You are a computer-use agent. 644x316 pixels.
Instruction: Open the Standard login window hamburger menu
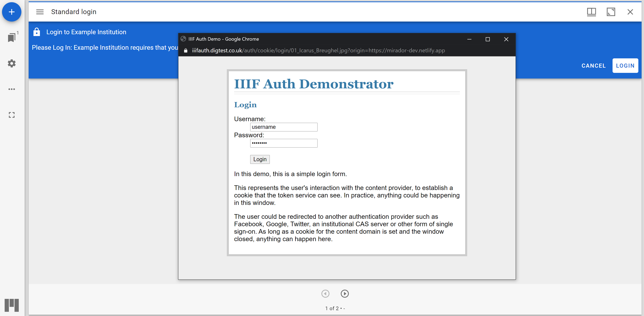click(x=40, y=12)
